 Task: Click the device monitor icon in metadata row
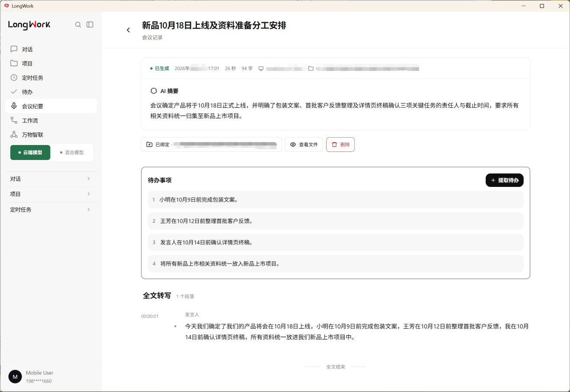[x=261, y=68]
